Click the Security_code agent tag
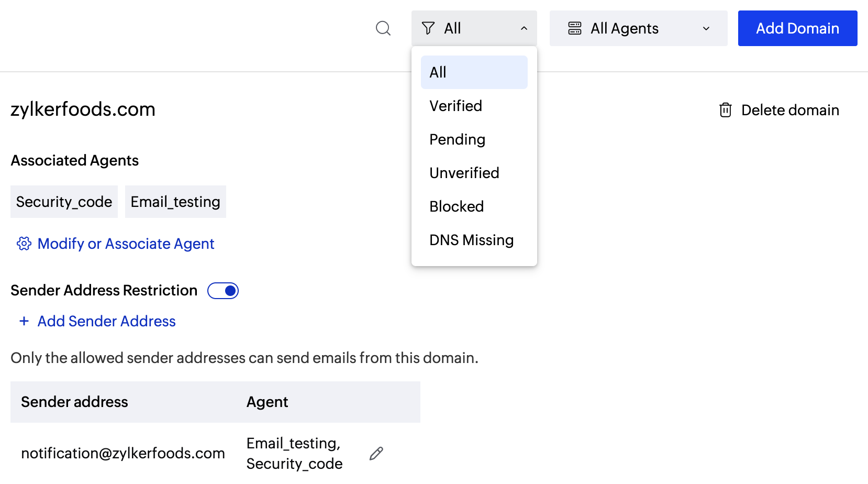868x484 pixels. coord(64,202)
